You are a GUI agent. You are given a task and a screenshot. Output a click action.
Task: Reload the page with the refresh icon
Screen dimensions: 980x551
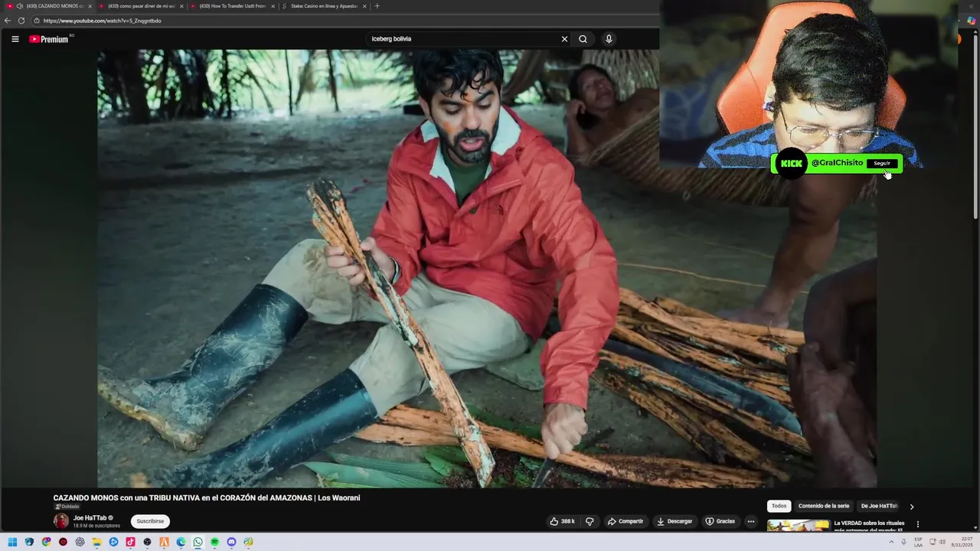[x=21, y=21]
